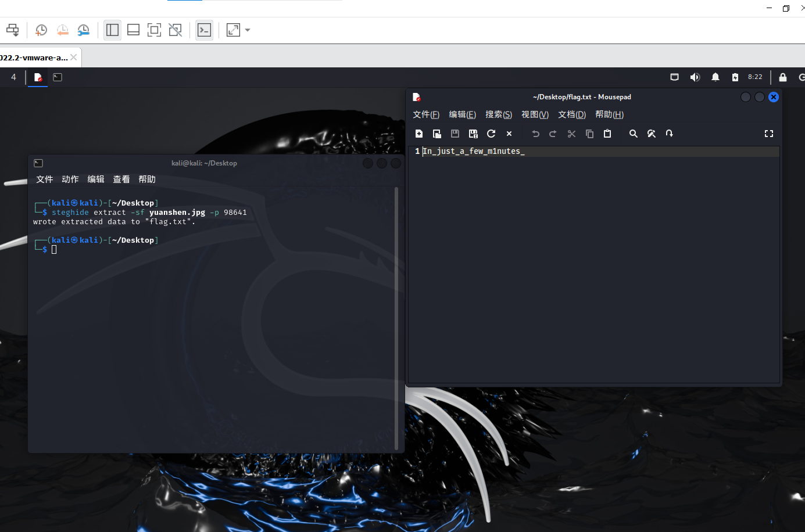Open the 编辑(E) menu in Mousepad

(x=463, y=114)
